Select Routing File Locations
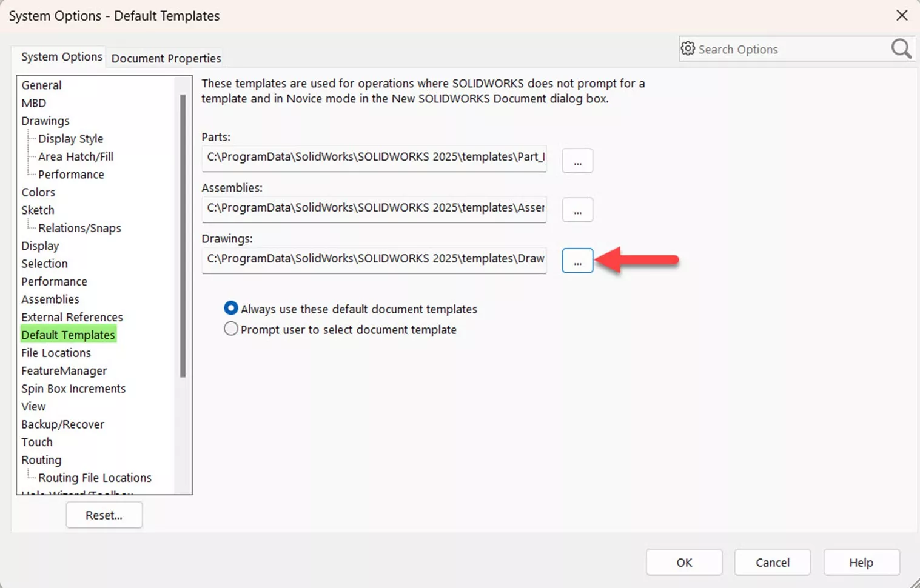 coord(94,477)
